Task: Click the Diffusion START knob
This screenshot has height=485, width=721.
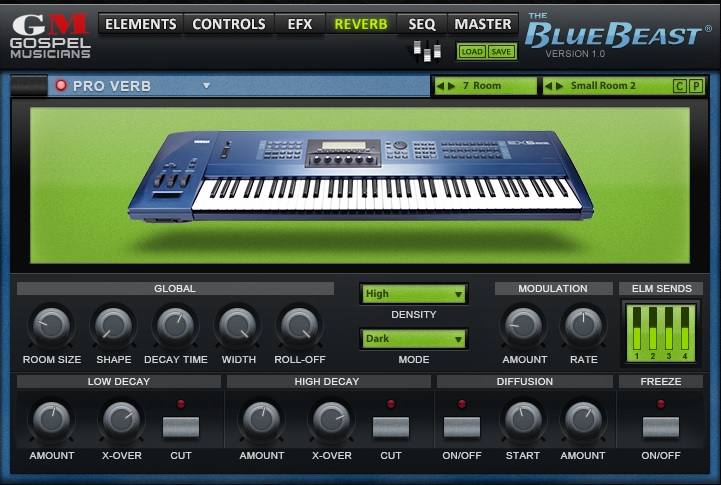Action: pyautogui.click(x=523, y=420)
